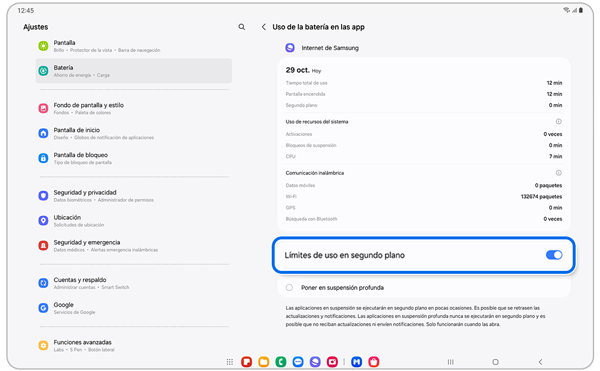
Task: Click the Búsqueda con Bluetooth row
Action: click(x=424, y=219)
